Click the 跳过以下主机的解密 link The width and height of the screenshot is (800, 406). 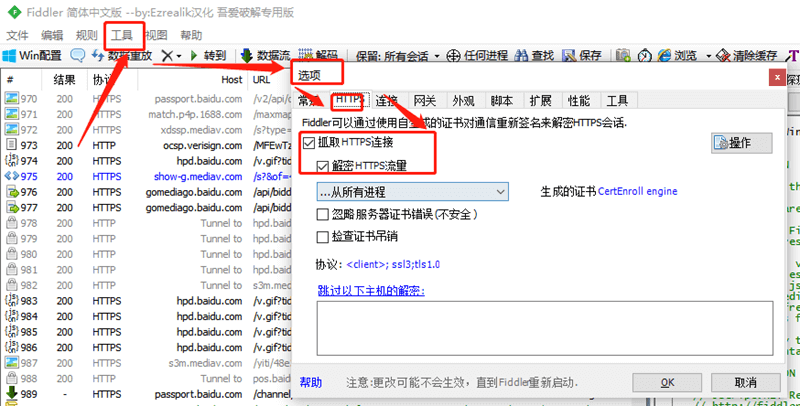click(x=371, y=291)
